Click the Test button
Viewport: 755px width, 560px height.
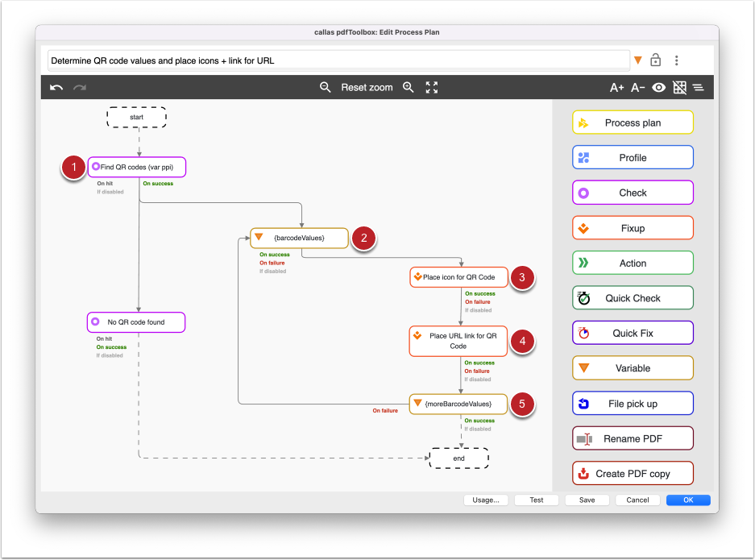[x=537, y=500]
